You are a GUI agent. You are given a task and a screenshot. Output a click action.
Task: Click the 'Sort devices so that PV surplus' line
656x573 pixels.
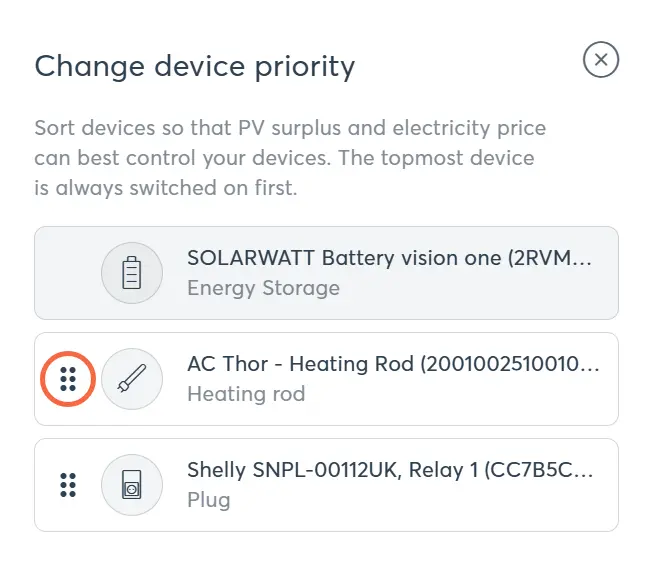coord(290,129)
